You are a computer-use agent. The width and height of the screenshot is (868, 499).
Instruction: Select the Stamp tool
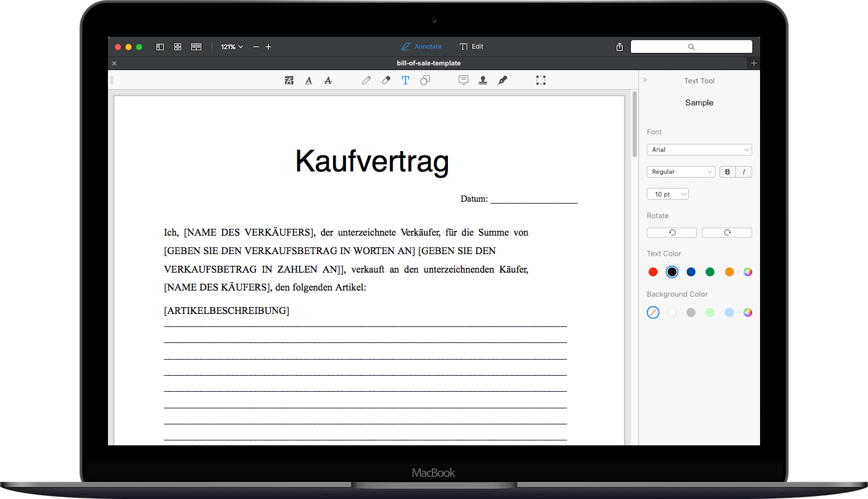pos(483,80)
